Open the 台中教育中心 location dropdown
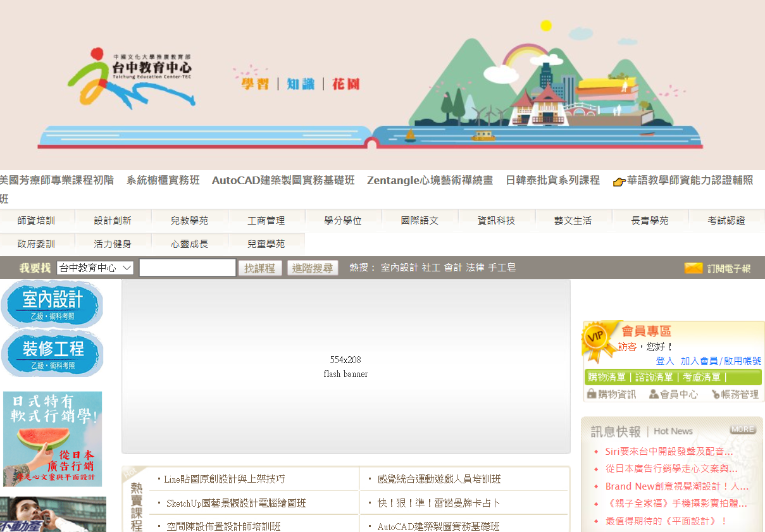765x532 pixels. (95, 268)
